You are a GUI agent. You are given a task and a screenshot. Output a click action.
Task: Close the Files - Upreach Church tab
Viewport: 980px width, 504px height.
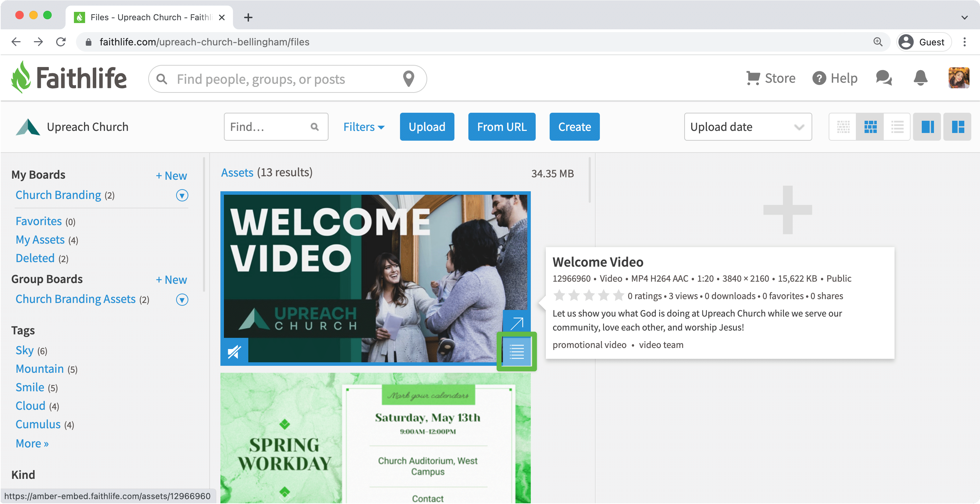(x=222, y=17)
